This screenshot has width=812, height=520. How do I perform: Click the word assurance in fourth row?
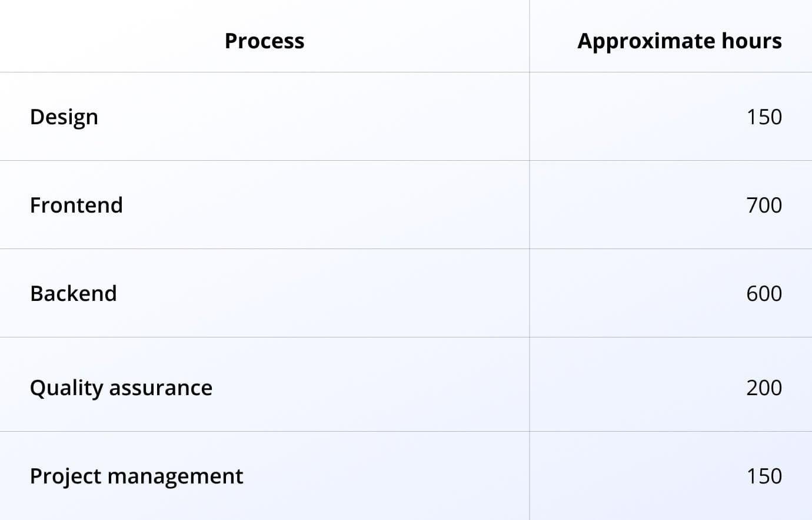pos(161,388)
